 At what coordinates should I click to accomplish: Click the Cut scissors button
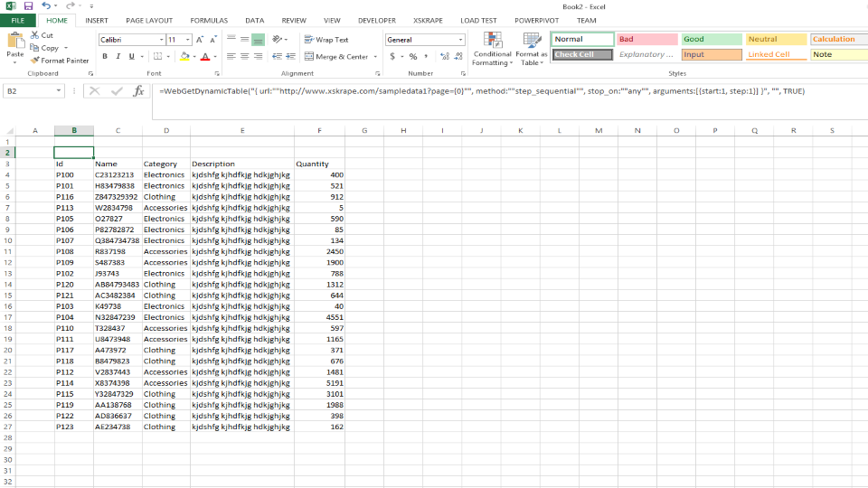click(x=42, y=35)
